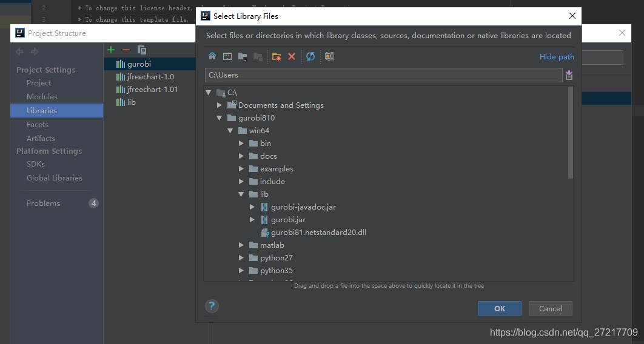Viewport: 644px width, 344px height.
Task: Click the gurobi-javadoc.jar file icon
Action: click(x=264, y=207)
